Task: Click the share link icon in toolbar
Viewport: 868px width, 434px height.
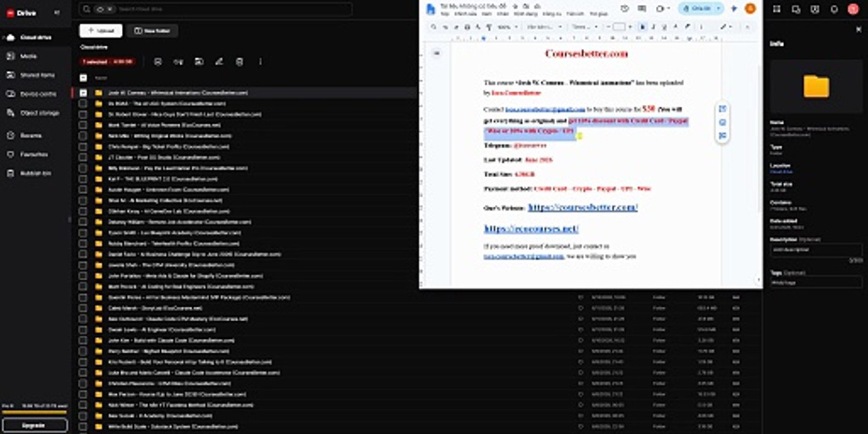Action: coord(178,61)
